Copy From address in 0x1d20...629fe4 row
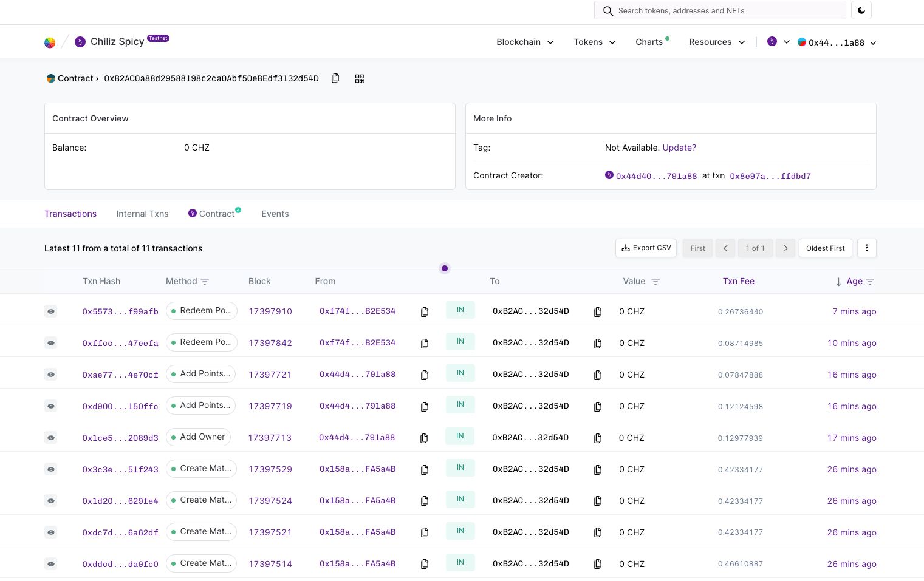This screenshot has width=924, height=581. [x=425, y=501]
